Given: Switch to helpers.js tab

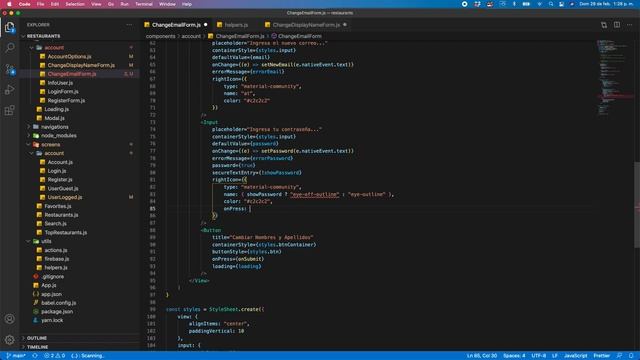Looking at the screenshot, I should pos(236,25).
